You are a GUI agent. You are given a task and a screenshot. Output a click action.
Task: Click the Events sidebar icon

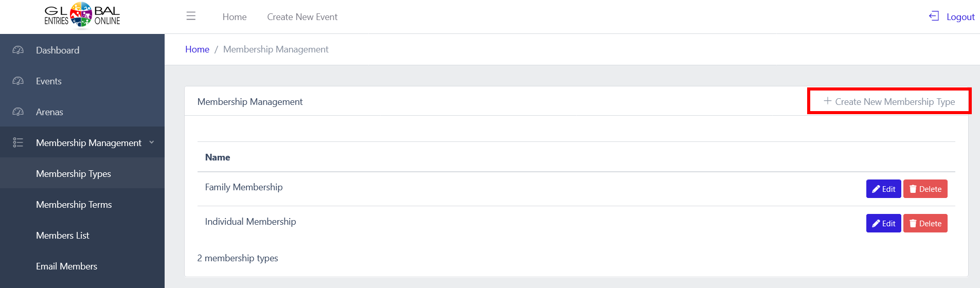[x=18, y=81]
